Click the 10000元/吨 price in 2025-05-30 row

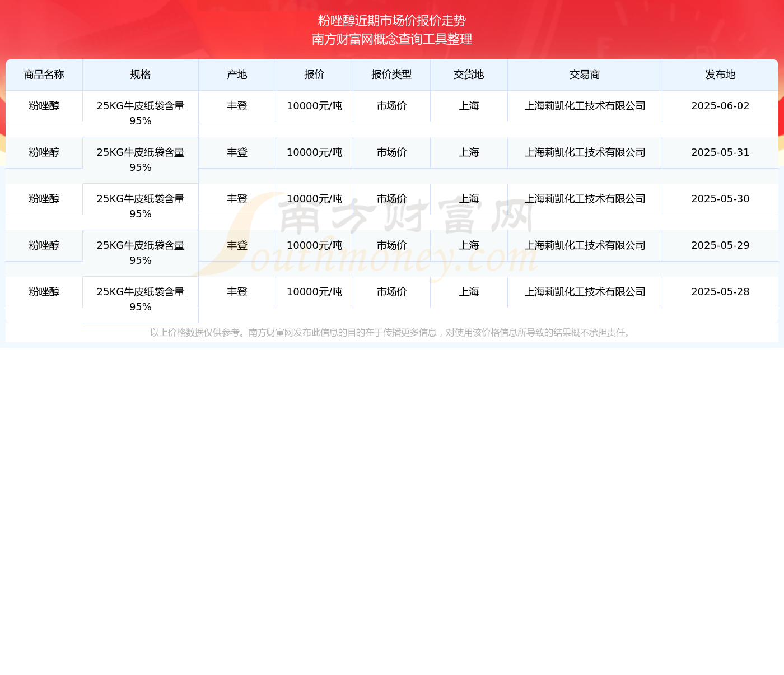(315, 199)
